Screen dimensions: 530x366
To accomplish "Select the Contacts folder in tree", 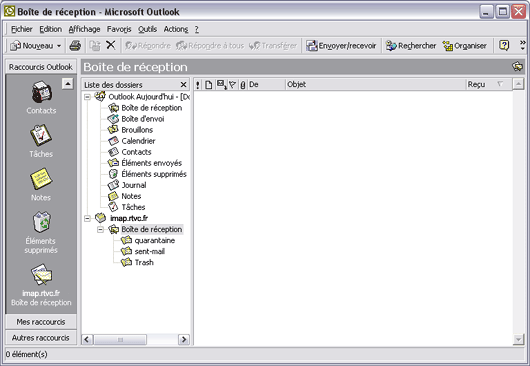I will click(130, 152).
